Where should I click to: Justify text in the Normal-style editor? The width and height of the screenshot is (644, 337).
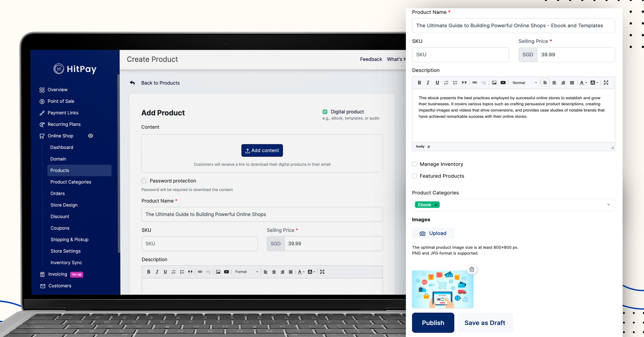click(572, 83)
